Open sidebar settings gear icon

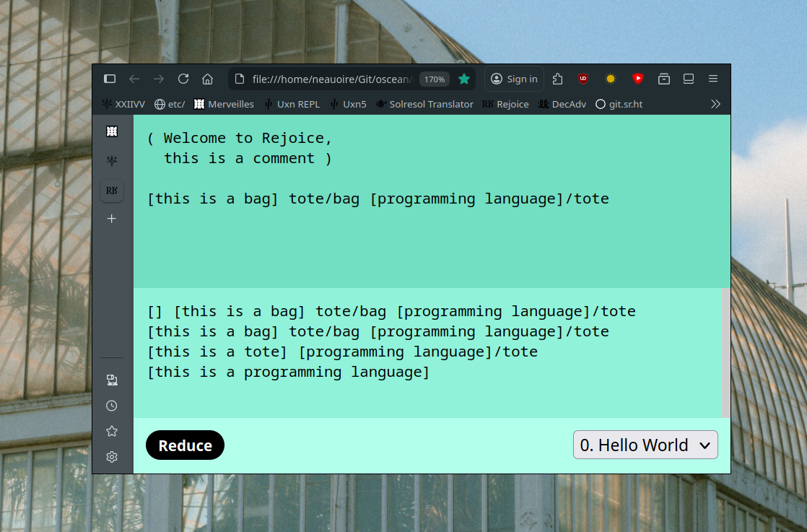(112, 457)
